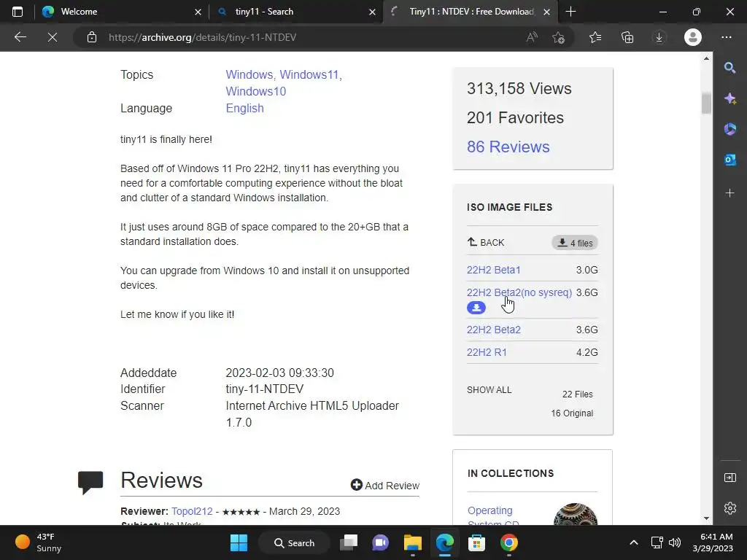Image resolution: width=747 pixels, height=560 pixels.
Task: View site information via the lock icon
Action: (x=92, y=37)
